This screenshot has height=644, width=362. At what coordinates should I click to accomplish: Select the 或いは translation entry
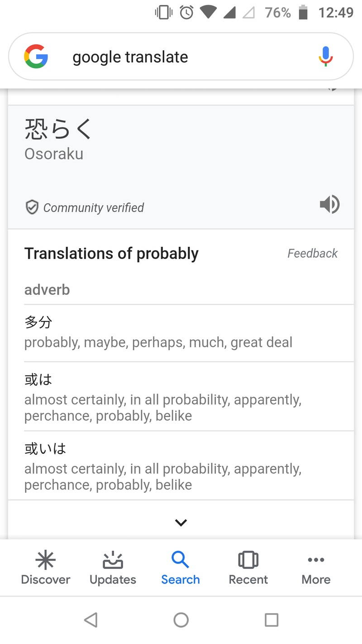[x=163, y=466]
